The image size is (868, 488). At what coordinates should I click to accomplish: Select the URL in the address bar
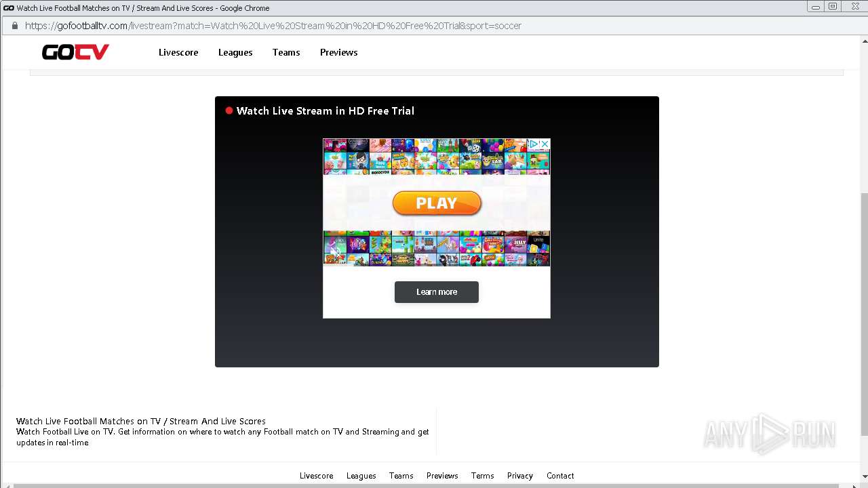coord(273,26)
